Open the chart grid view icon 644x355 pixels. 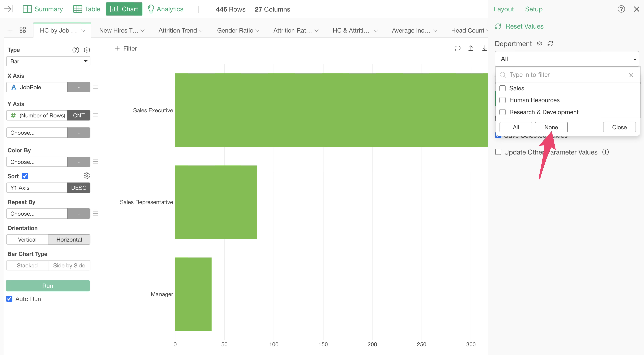[23, 30]
